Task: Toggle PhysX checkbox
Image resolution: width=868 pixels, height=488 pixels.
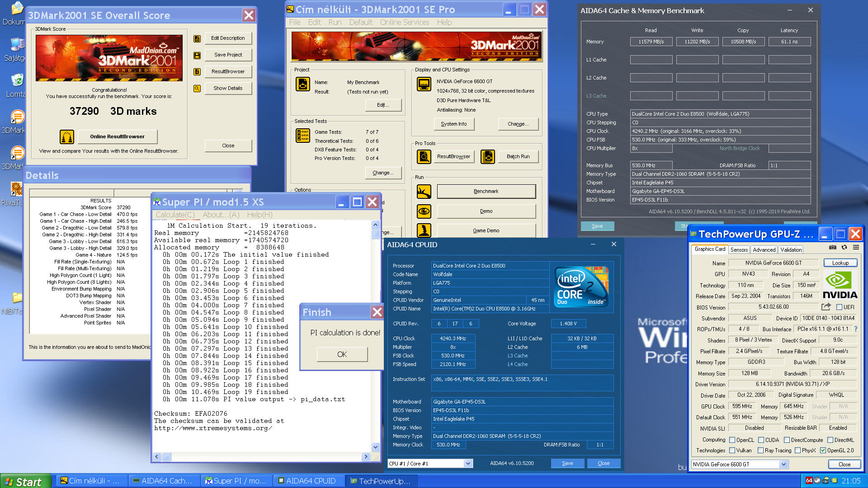Action: click(x=797, y=450)
